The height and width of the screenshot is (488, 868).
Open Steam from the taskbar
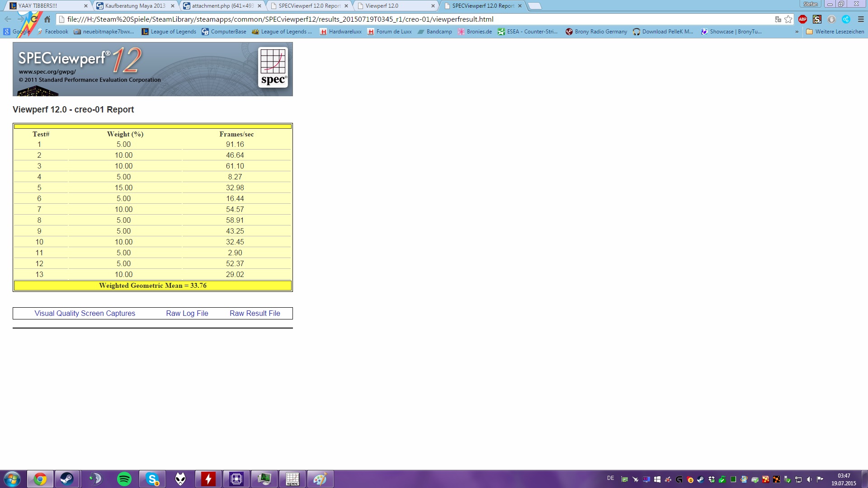pyautogui.click(x=67, y=479)
